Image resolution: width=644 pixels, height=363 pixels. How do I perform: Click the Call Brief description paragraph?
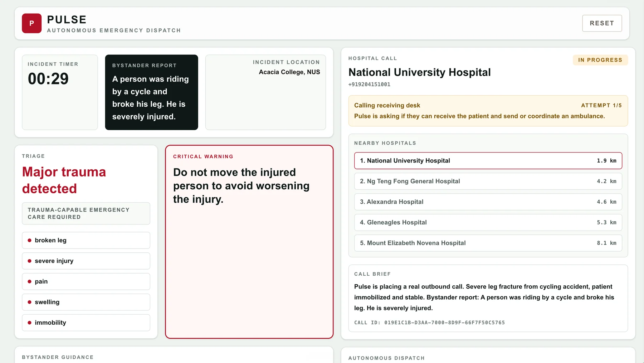(x=484, y=297)
